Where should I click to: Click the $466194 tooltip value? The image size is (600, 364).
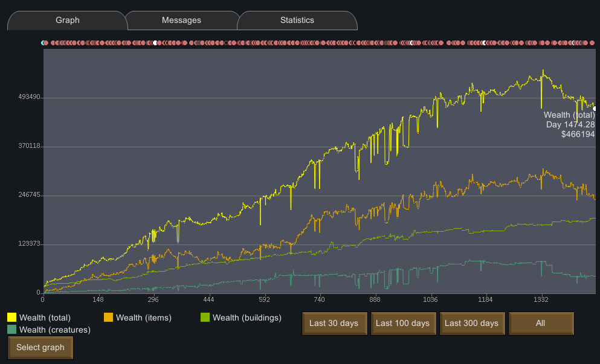click(x=578, y=134)
